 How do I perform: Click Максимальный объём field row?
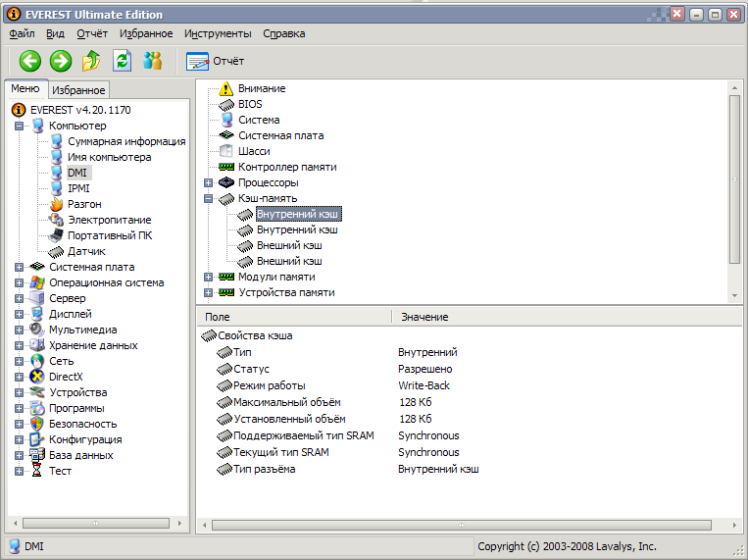point(286,402)
